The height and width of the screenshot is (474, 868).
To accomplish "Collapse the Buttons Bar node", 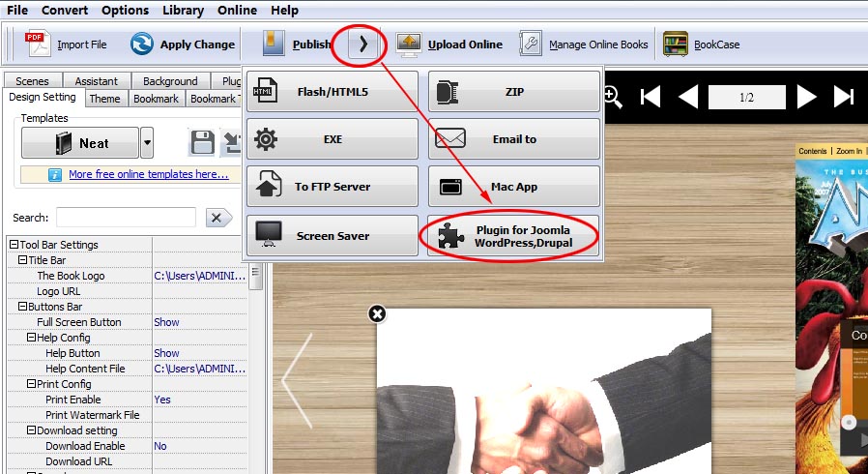I will click(x=22, y=307).
